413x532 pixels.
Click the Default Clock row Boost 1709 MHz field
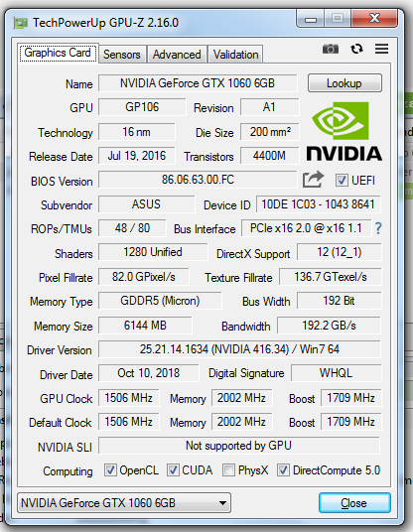point(351,422)
